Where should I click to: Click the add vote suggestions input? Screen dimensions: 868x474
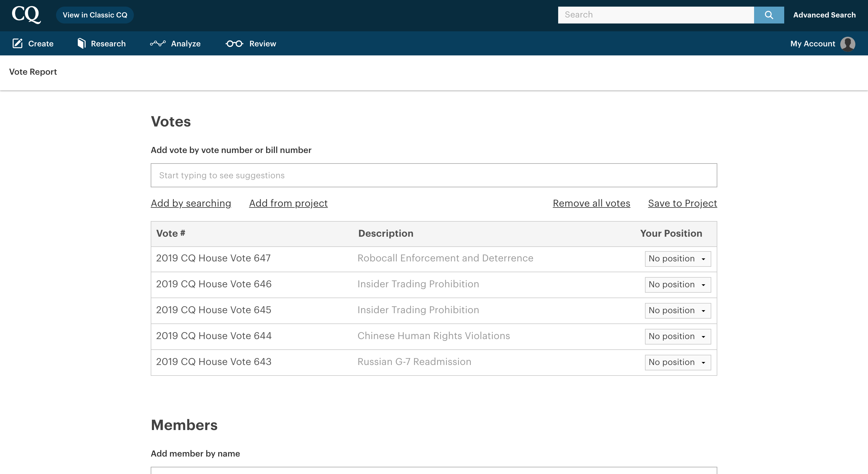point(434,175)
